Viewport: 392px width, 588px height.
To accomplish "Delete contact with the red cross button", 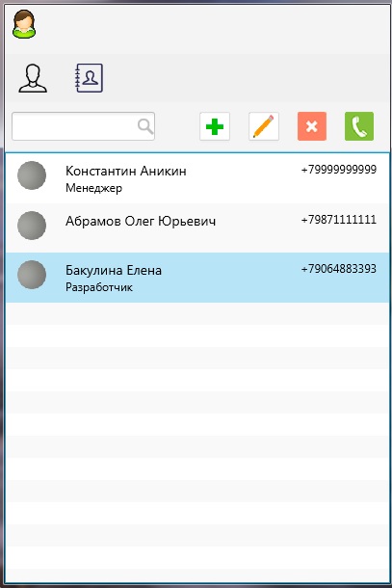I will coord(312,126).
